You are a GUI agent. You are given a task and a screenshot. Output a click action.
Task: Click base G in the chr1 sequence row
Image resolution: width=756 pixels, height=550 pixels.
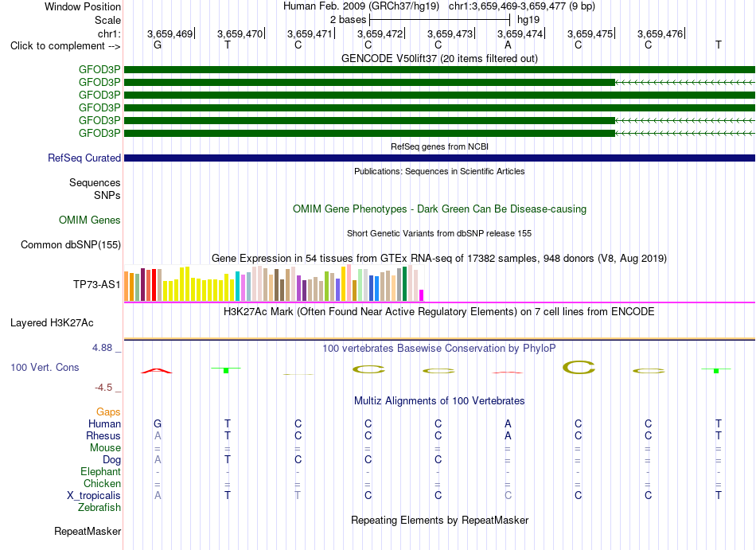(158, 45)
